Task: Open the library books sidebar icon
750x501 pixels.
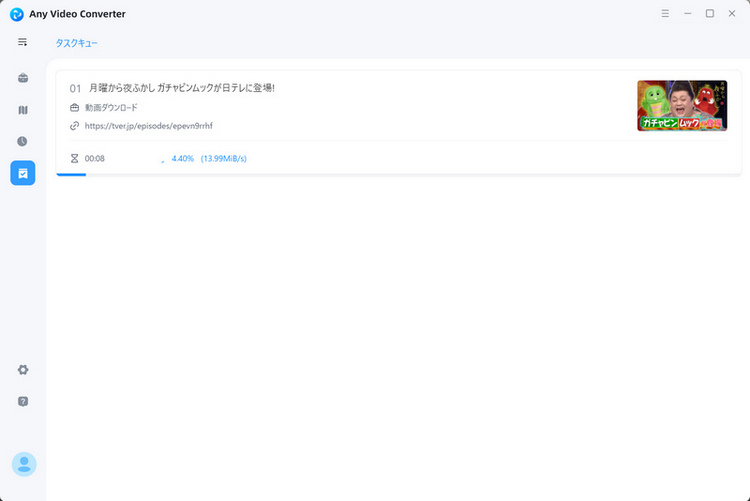Action: (22, 110)
